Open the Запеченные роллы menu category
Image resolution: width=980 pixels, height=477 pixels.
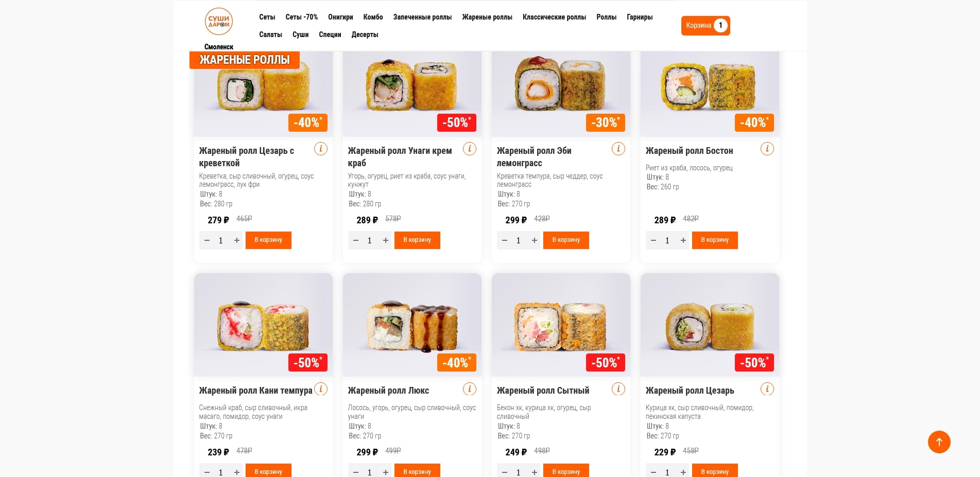pos(422,17)
